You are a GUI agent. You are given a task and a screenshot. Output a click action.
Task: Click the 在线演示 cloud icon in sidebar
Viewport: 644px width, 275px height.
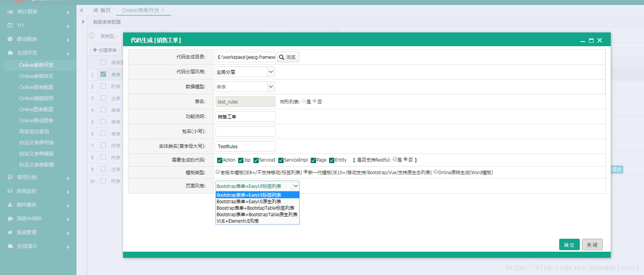pyautogui.click(x=10, y=246)
